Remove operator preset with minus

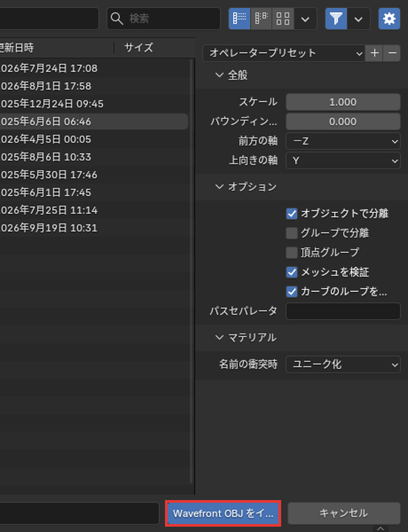point(392,53)
